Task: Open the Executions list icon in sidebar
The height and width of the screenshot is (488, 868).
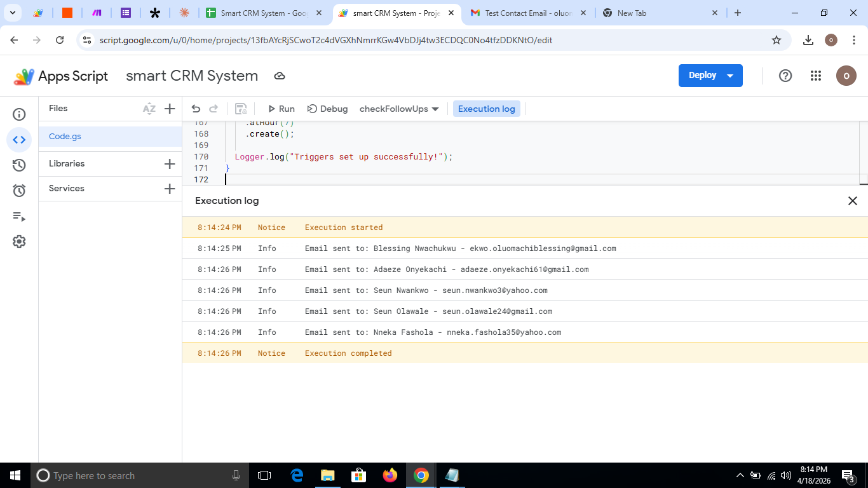Action: (x=19, y=217)
